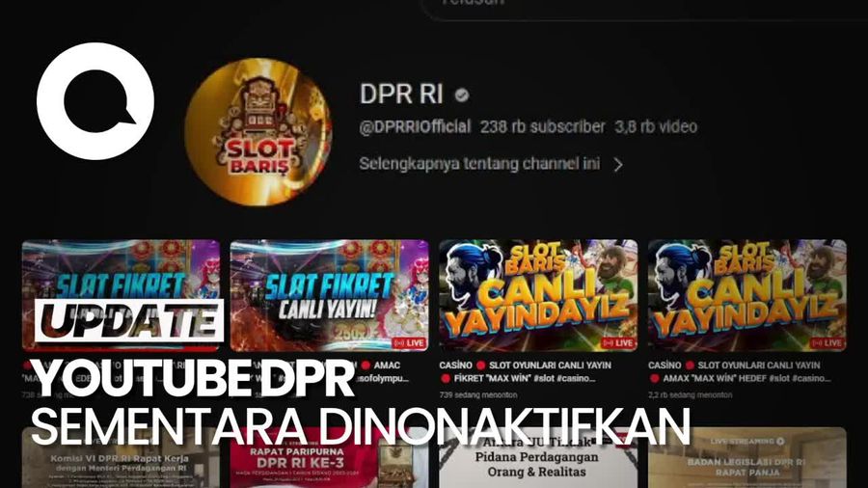Viewport: 868px width, 488px height.
Task: Open the SLOT FIKRET CANLI YAYIN! thumbnail
Action: pos(330,295)
